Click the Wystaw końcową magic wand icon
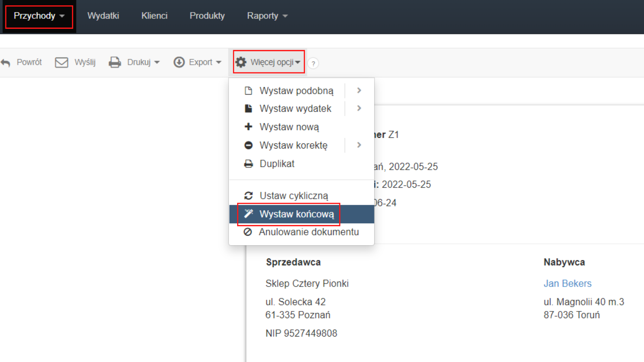Screen dimensions: 644x362 248,214
